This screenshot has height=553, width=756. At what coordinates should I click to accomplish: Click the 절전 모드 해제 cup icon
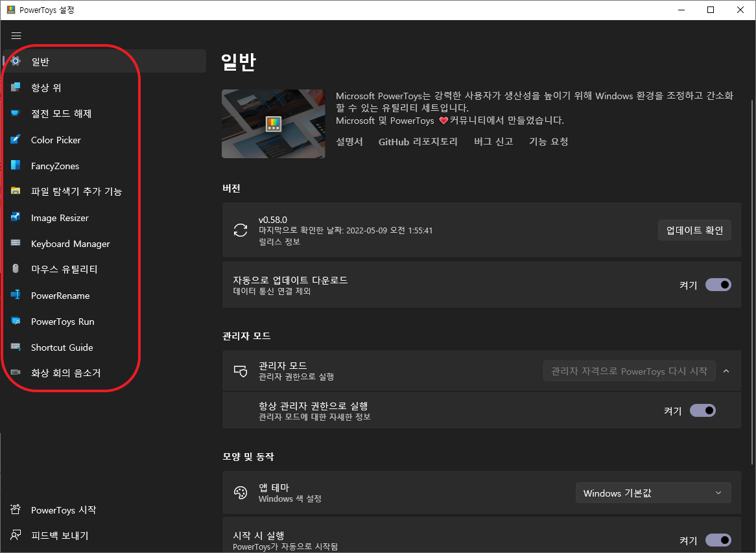tap(16, 113)
